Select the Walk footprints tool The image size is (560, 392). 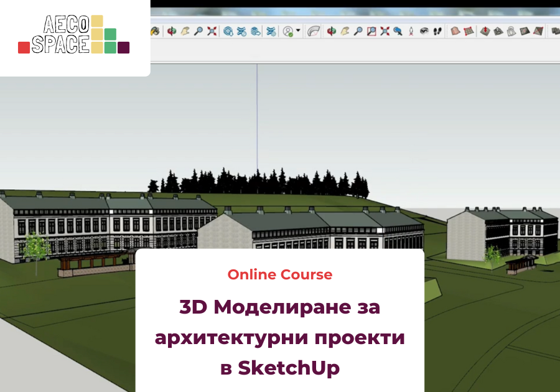click(x=437, y=30)
